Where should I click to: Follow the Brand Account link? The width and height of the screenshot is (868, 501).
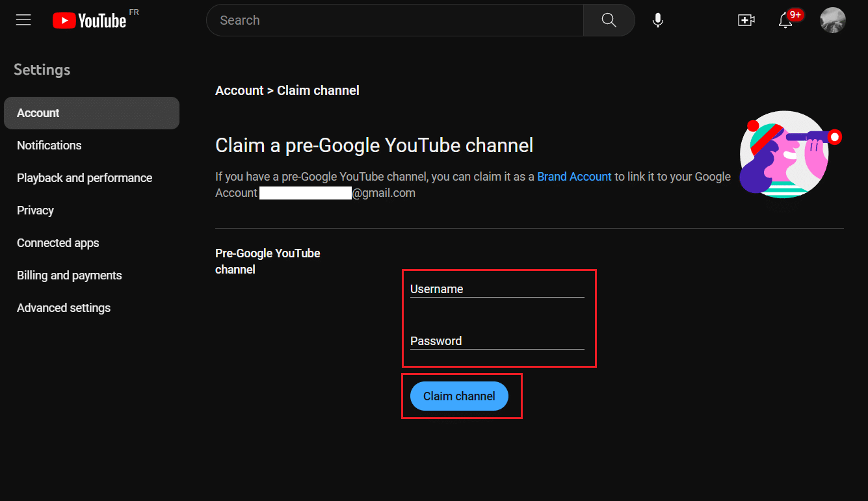pyautogui.click(x=574, y=177)
